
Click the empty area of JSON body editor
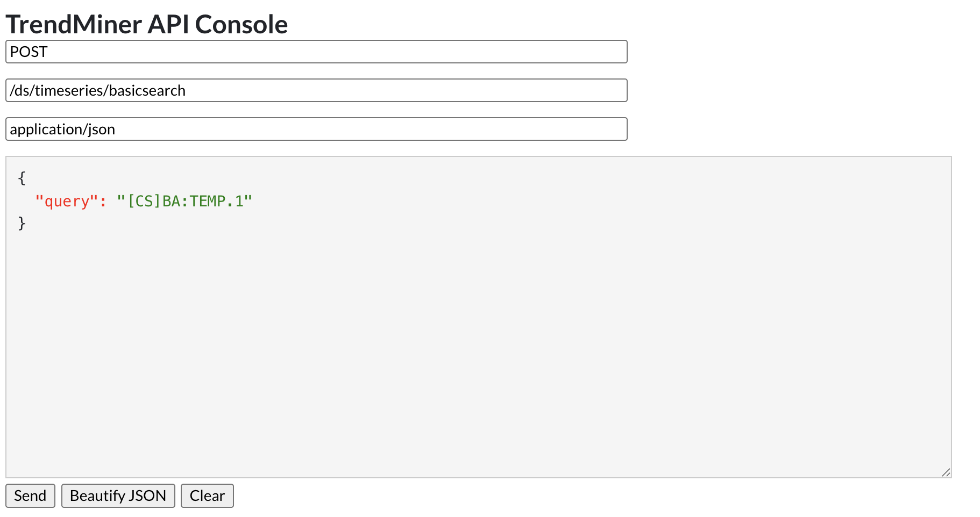click(x=479, y=349)
